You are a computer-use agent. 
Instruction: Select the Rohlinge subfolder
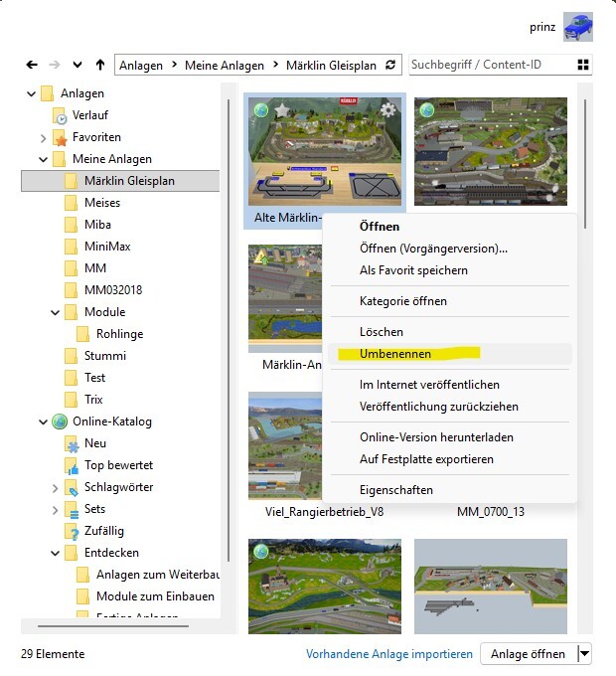pyautogui.click(x=120, y=334)
